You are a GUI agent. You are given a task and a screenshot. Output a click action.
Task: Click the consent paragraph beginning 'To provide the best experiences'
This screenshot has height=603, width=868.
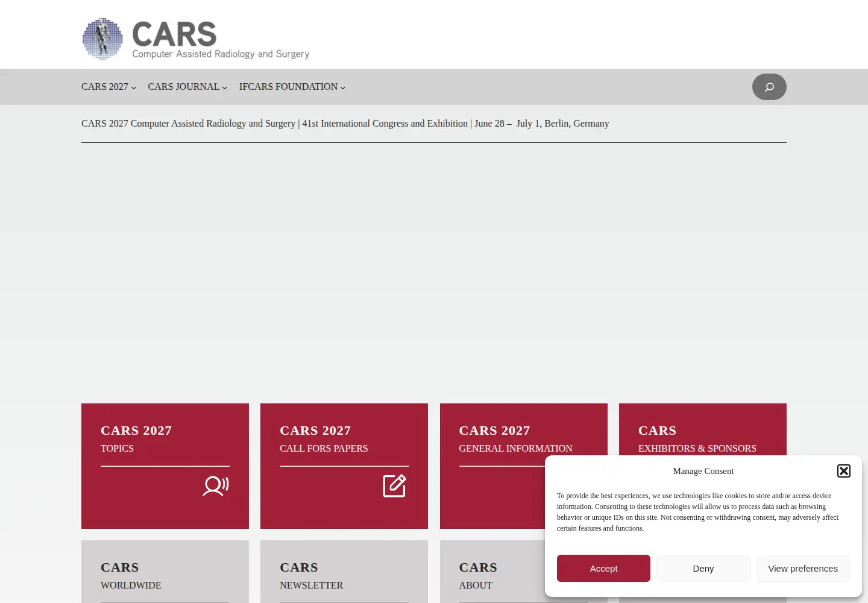[698, 512]
